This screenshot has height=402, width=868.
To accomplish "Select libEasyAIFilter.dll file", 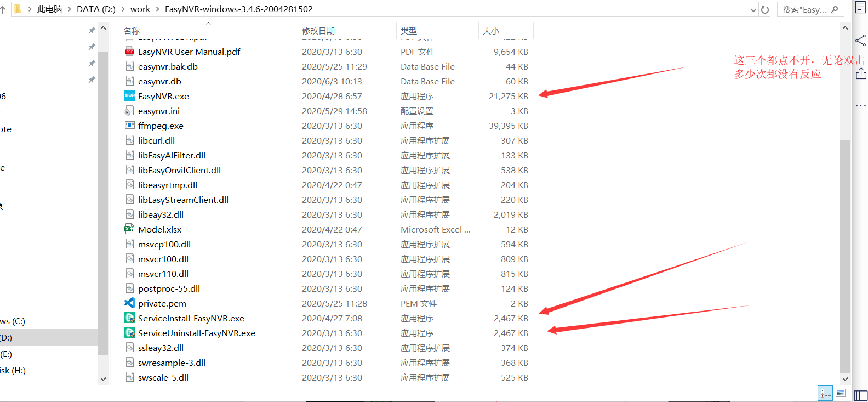I will 172,155.
